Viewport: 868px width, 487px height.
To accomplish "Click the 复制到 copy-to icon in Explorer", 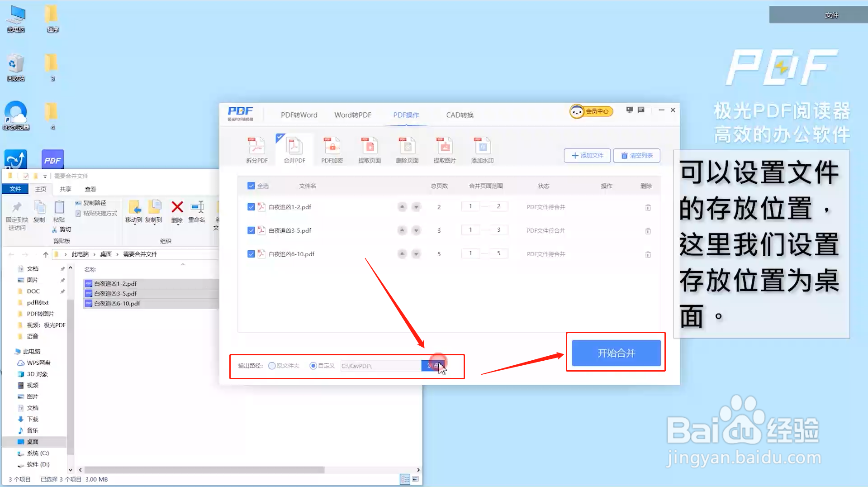I will click(x=154, y=206).
